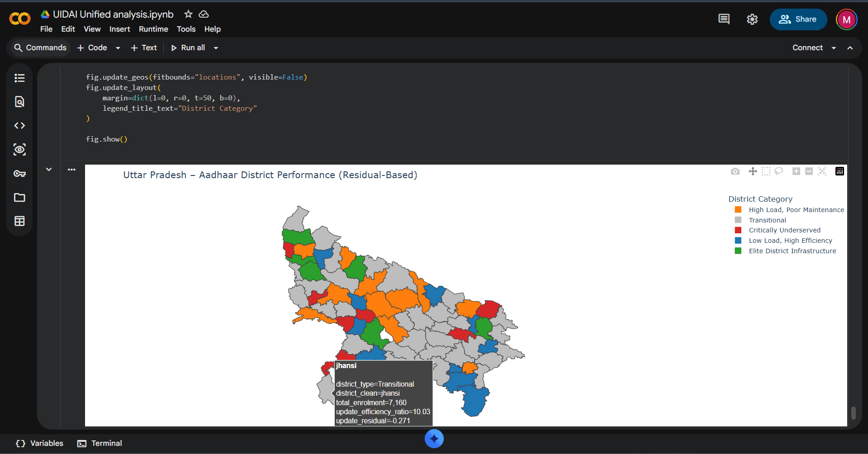Download the plot as PNG via camera icon
This screenshot has width=868, height=454.
(735, 171)
